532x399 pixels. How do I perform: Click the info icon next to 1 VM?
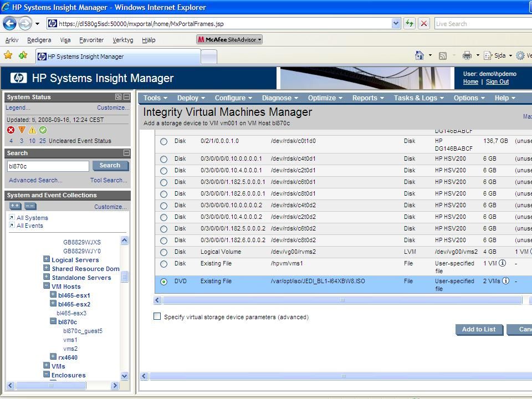click(503, 263)
